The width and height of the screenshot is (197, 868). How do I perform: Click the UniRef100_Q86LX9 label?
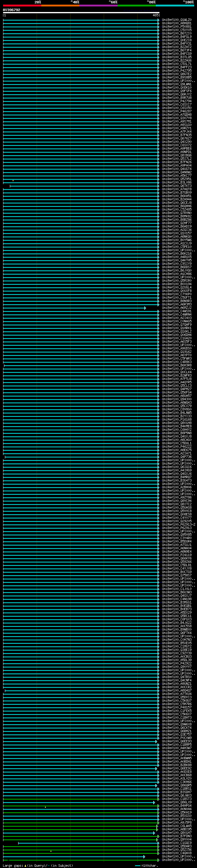(x=176, y=802)
